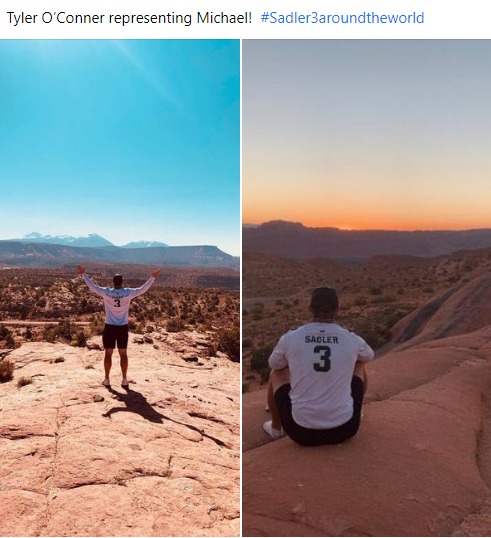Viewport: 491px width, 538px height.
Task: Click the word representing in the caption
Action: 151,18
